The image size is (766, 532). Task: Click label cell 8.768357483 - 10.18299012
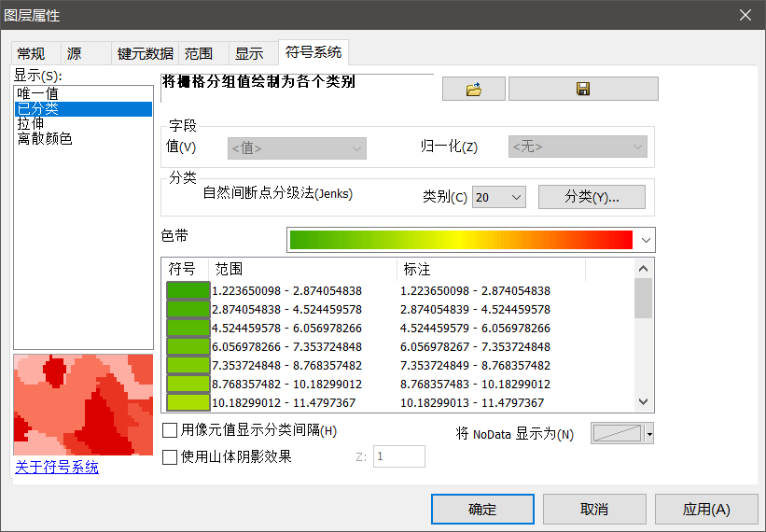click(x=475, y=384)
